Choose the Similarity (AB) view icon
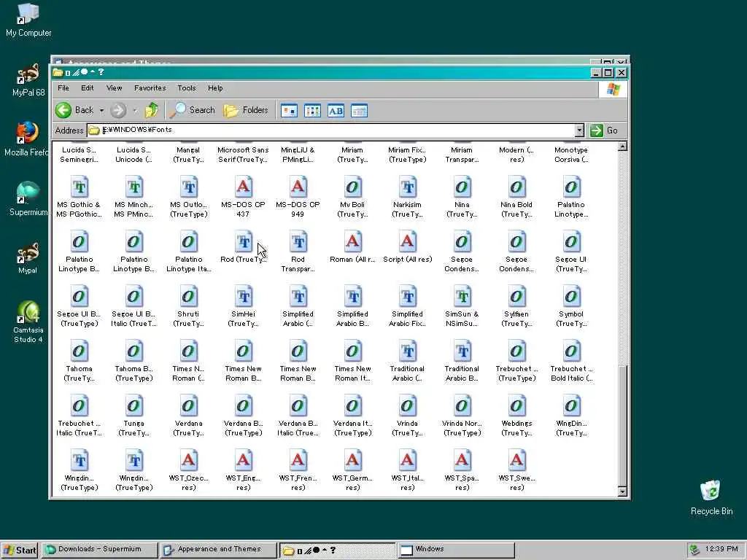This screenshot has width=747, height=560. click(336, 111)
